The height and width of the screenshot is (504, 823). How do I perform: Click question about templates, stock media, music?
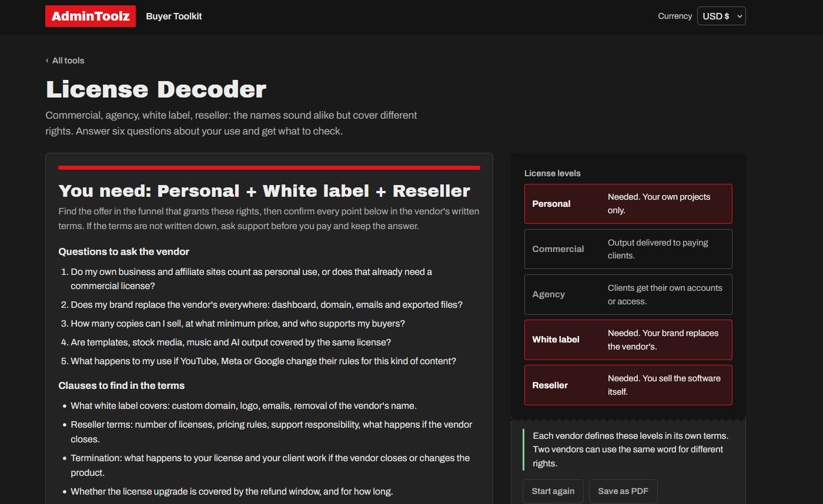(x=231, y=342)
